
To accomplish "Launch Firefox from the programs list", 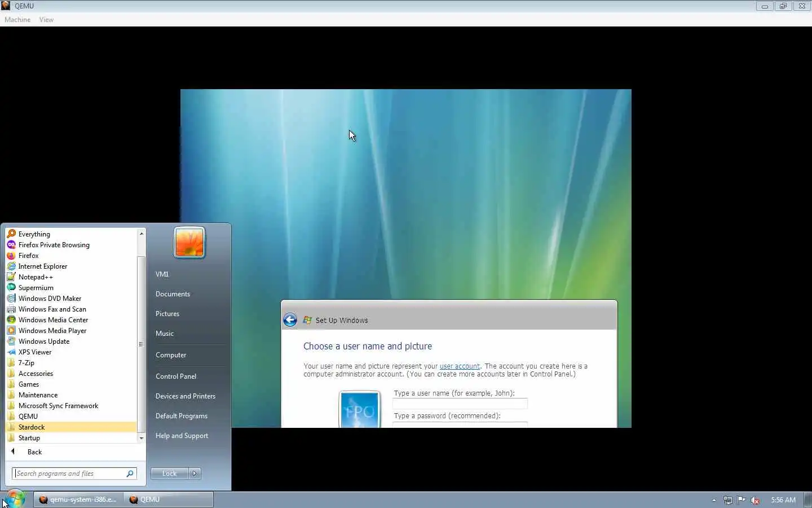I will coord(70,256).
